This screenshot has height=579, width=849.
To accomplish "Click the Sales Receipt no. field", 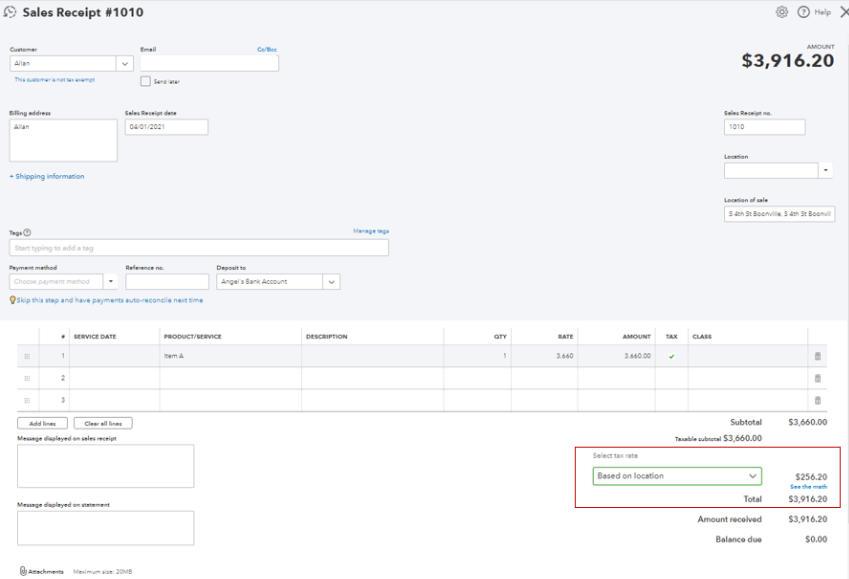I will click(x=765, y=127).
